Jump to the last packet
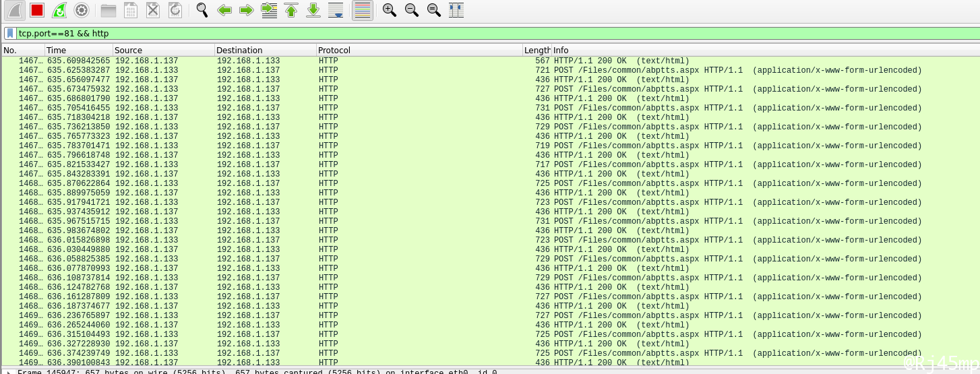 pyautogui.click(x=313, y=10)
